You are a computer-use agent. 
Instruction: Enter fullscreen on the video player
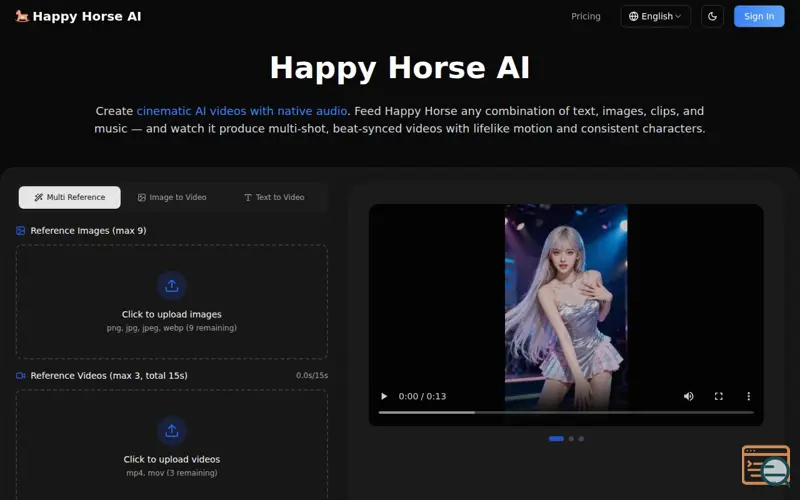click(718, 396)
